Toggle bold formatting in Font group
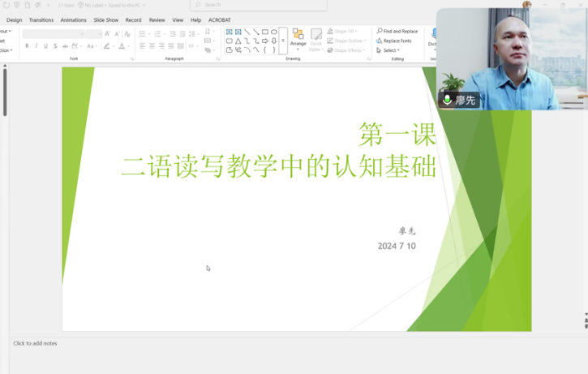Image resolution: width=588 pixels, height=374 pixels. tap(27, 46)
